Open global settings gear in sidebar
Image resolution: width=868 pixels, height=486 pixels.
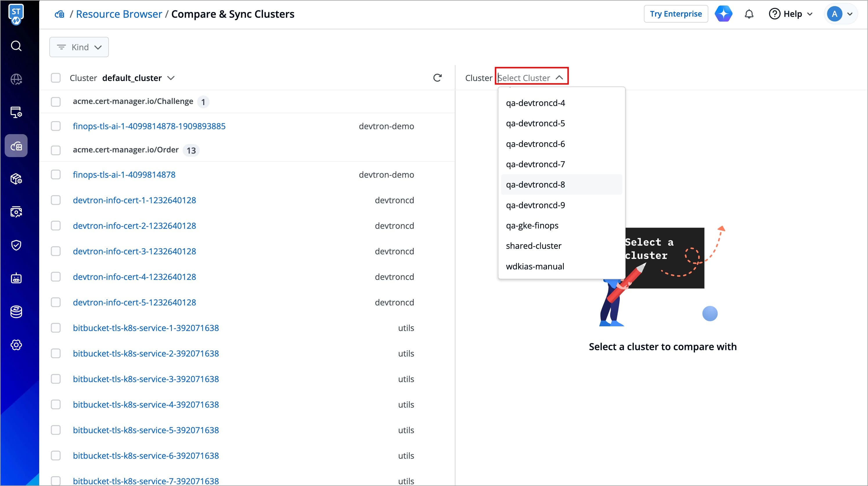(16, 345)
